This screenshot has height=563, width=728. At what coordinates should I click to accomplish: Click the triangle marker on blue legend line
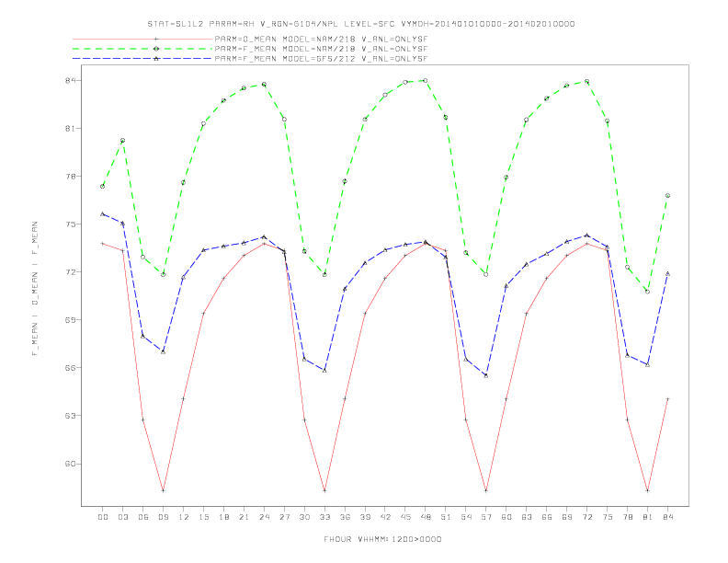156,59
